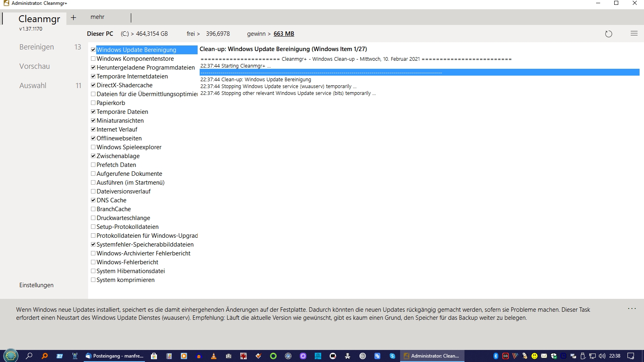Click the volume speaker tray icon
Image resolution: width=644 pixels, height=362 pixels.
602,356
